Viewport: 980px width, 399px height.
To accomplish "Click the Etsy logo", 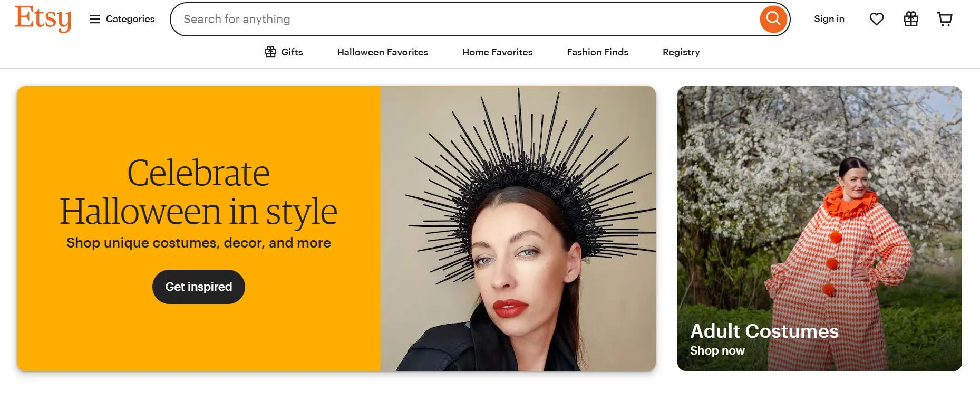I will 43,18.
